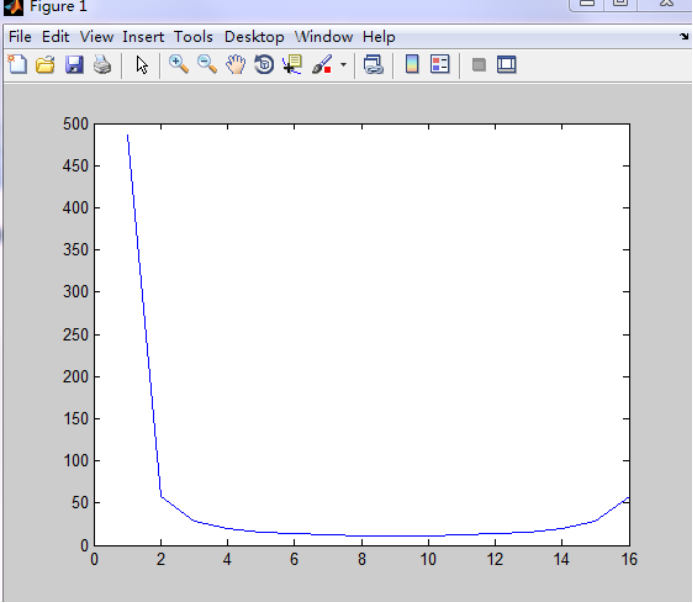Screen dimensions: 693x603
Task: Select the Pan hand tool
Action: click(x=236, y=65)
